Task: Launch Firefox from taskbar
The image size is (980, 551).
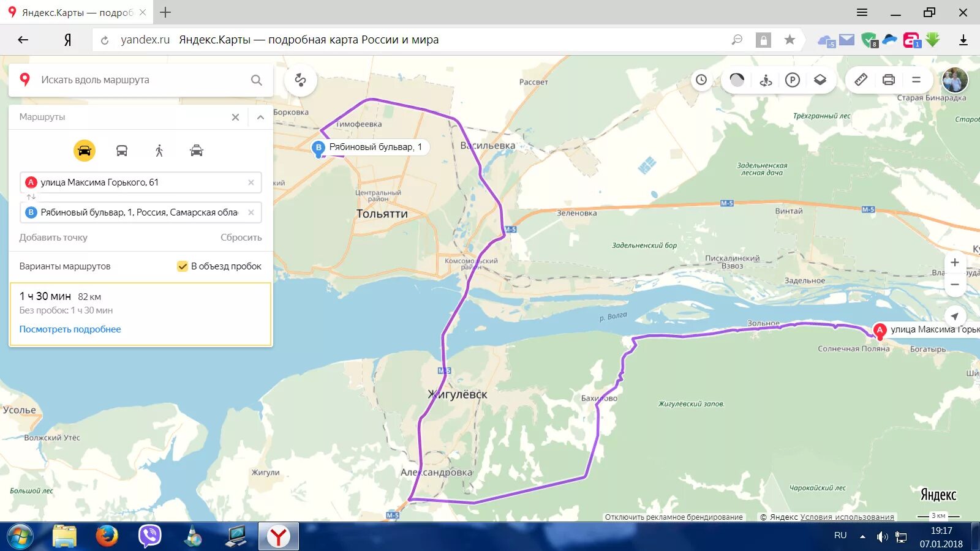Action: coord(107,536)
